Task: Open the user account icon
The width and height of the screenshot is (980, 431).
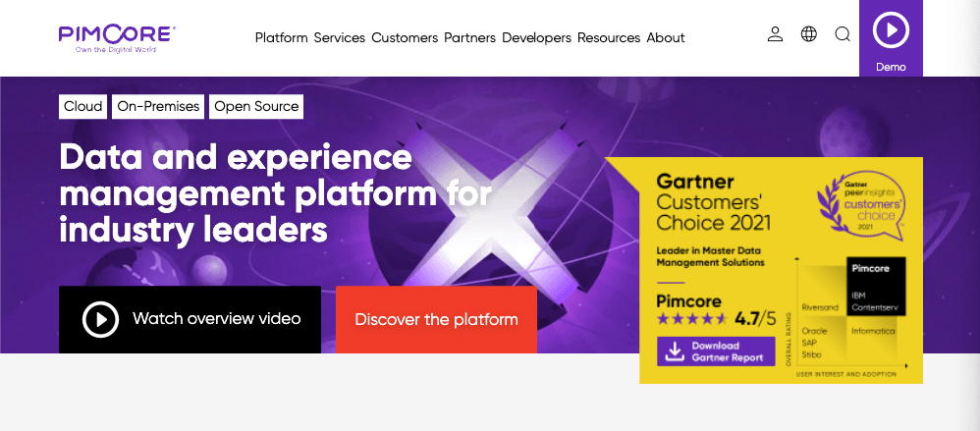Action: click(775, 34)
